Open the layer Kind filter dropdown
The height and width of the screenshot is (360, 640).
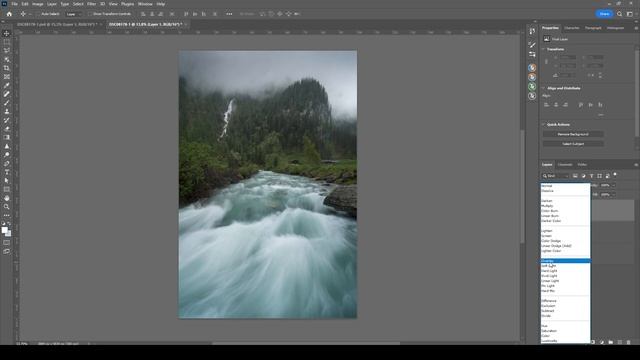(x=556, y=176)
